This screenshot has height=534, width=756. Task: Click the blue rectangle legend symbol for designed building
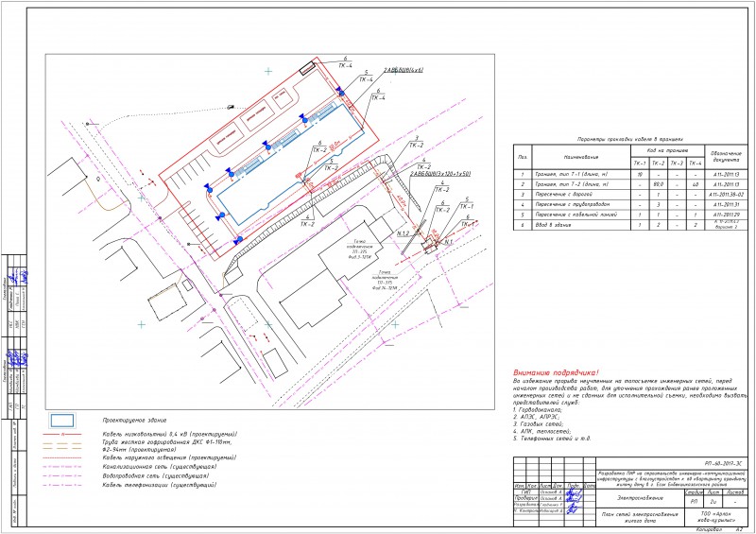[62, 421]
